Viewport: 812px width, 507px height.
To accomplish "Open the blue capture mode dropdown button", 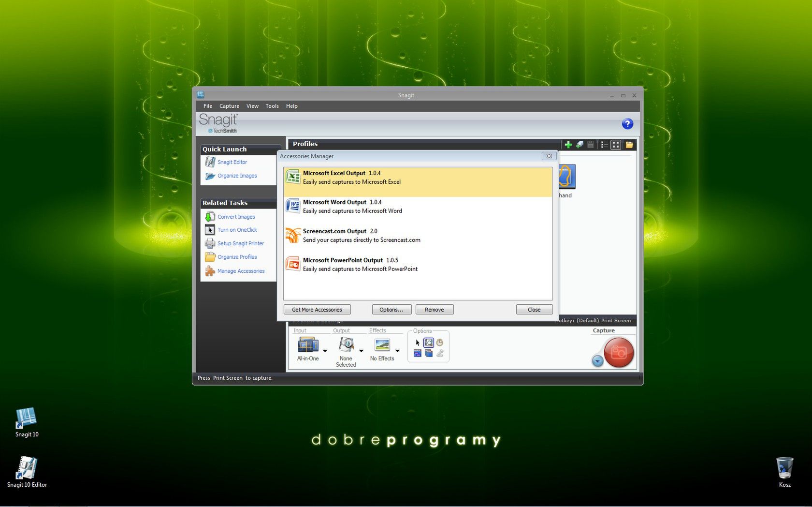I will pos(597,361).
